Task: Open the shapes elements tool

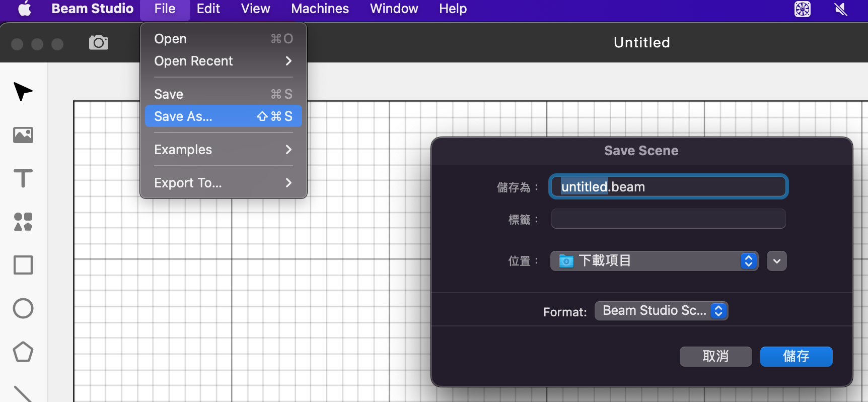Action: [23, 222]
